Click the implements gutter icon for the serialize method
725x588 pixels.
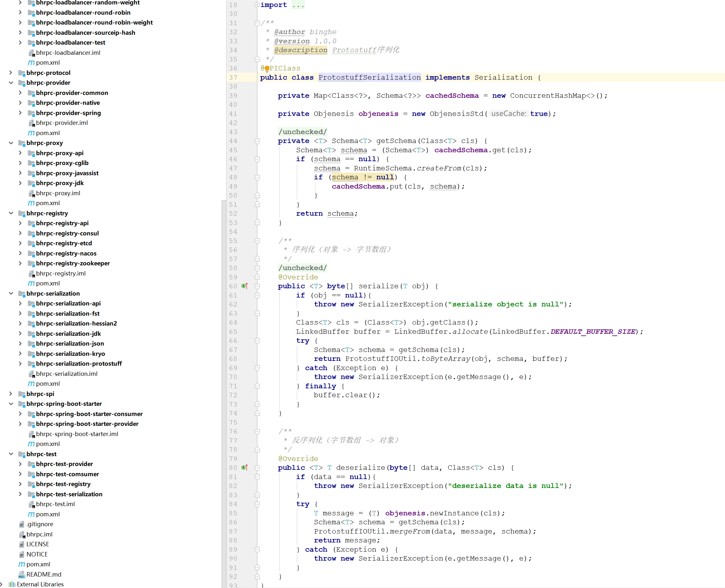[245, 286]
